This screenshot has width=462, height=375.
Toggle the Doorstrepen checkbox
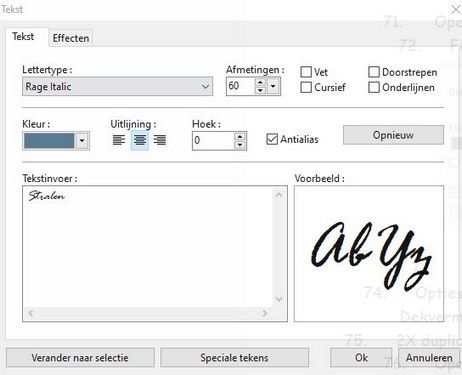tap(374, 72)
